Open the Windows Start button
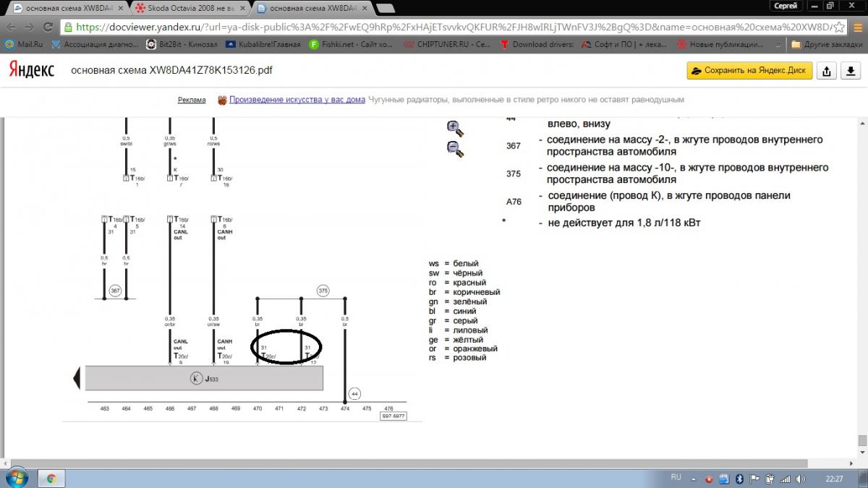Screen dimensions: 868x488 (x=16, y=477)
